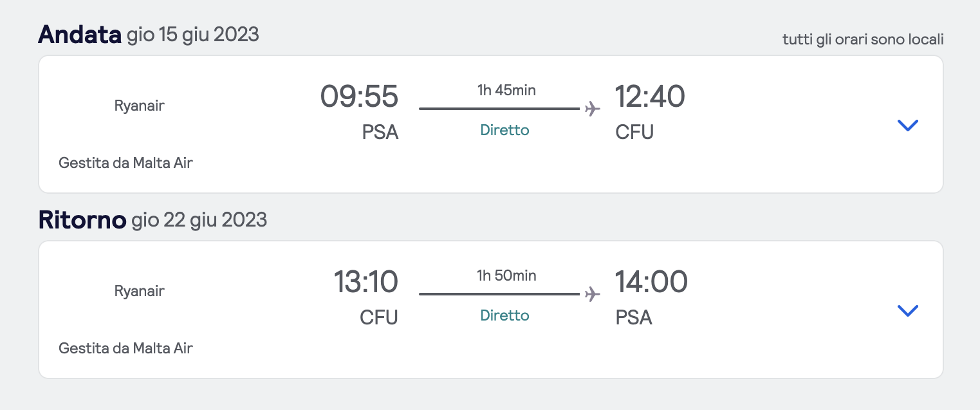This screenshot has height=410, width=980.
Task: Click outbound 'Gestita da Malta Air' note
Action: tap(125, 163)
